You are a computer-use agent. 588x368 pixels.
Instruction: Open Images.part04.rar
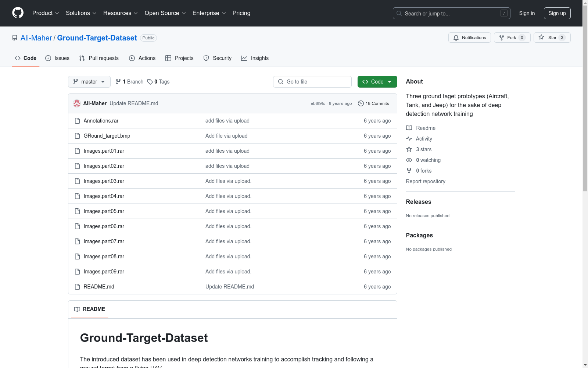[x=104, y=196]
